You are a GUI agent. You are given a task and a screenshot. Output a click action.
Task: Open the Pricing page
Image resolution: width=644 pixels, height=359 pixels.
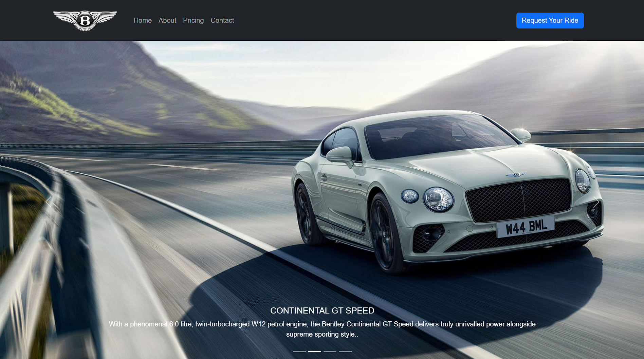tap(193, 20)
